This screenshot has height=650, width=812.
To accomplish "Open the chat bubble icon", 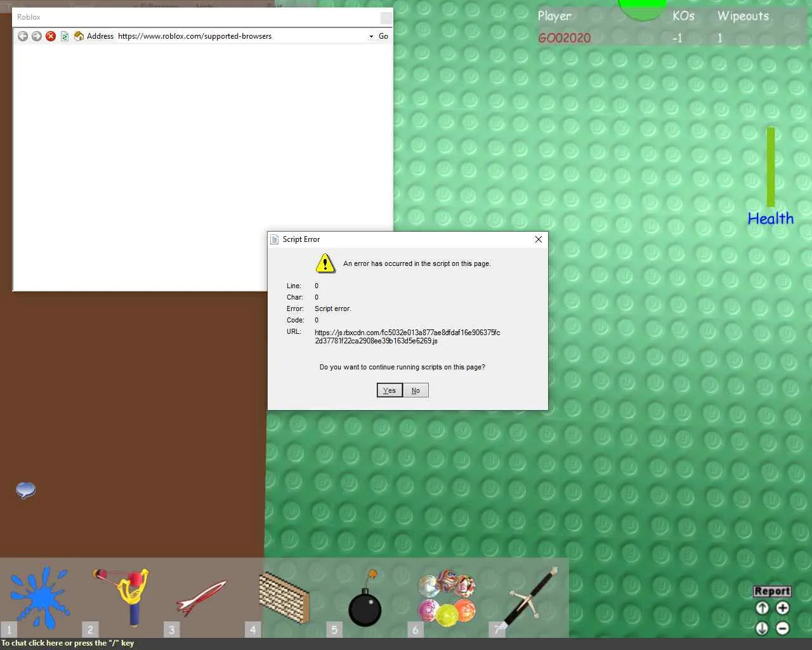I will pyautogui.click(x=25, y=490).
